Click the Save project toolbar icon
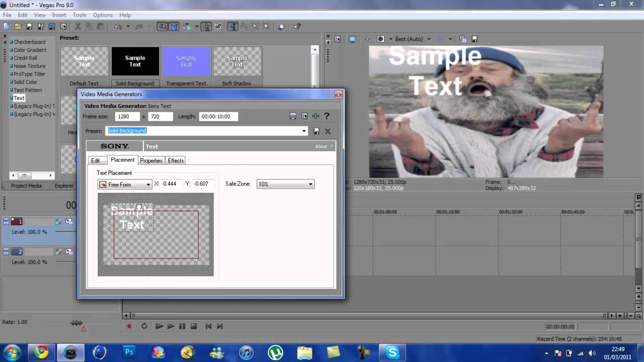644x362 pixels. click(x=29, y=26)
